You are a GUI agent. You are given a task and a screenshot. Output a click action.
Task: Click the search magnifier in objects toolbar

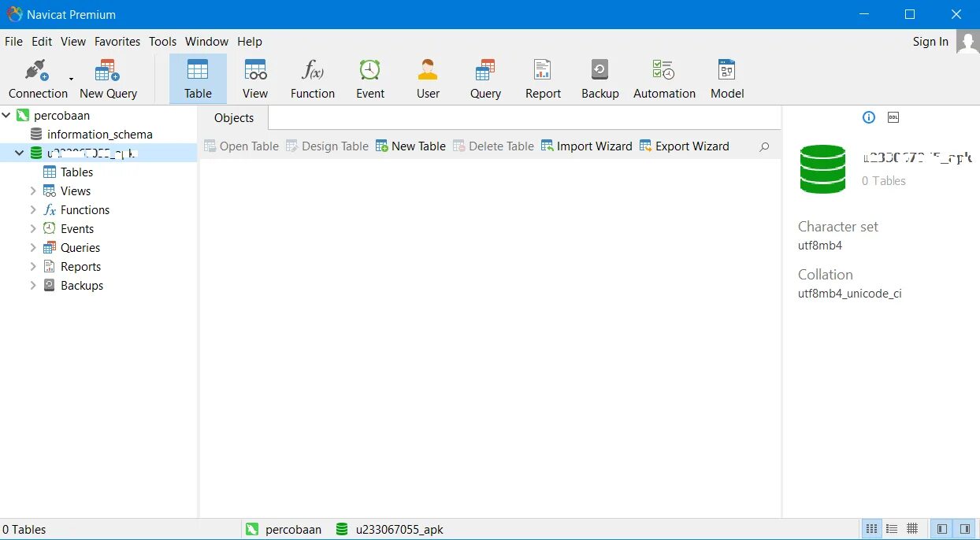tap(763, 146)
